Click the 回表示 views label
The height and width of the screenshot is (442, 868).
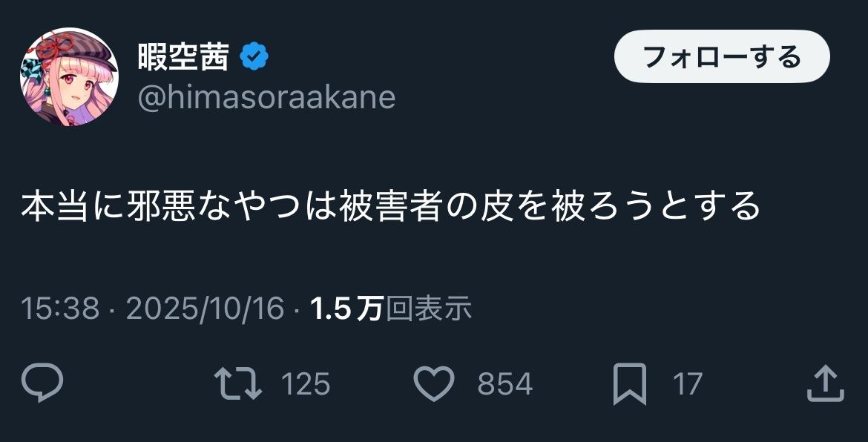tap(429, 309)
